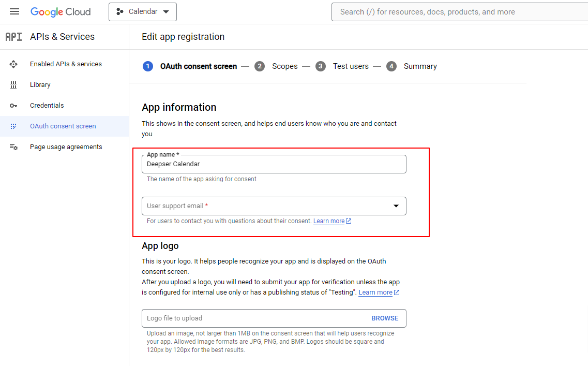Image resolution: width=588 pixels, height=366 pixels.
Task: Click the Credentials key icon
Action: [x=13, y=106]
